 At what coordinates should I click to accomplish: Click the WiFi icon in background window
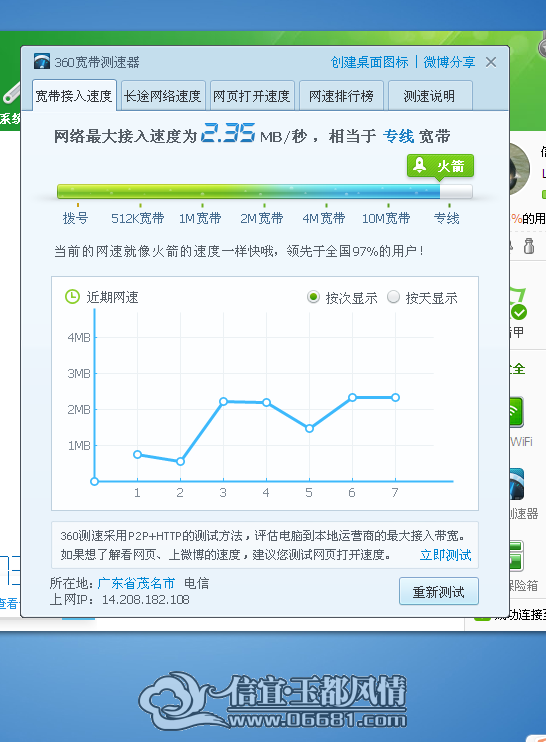pyautogui.click(x=517, y=412)
